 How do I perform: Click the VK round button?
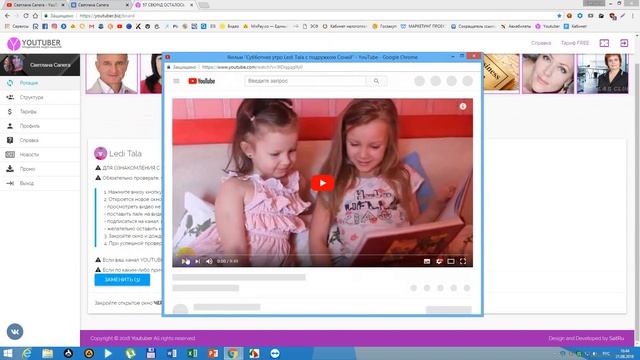[x=15, y=331]
